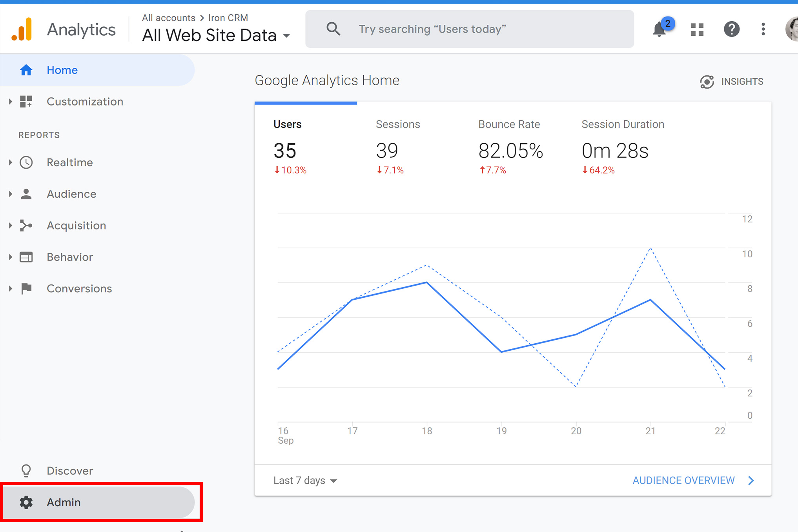The image size is (798, 532).
Task: Select the Session Duration metric tab
Action: click(x=623, y=147)
